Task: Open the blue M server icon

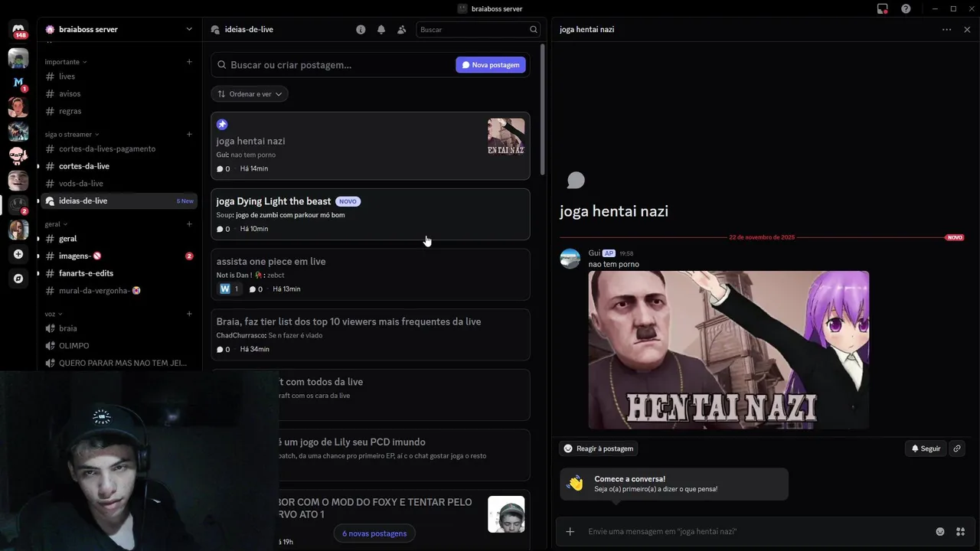Action: tap(18, 82)
